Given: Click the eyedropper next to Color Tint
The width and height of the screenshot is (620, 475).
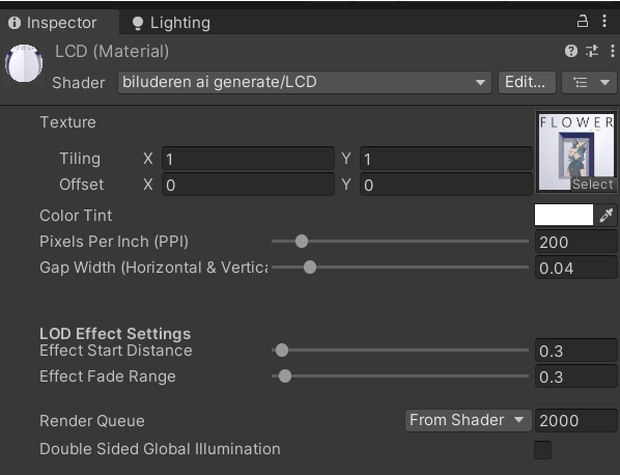Looking at the screenshot, I should (x=606, y=215).
